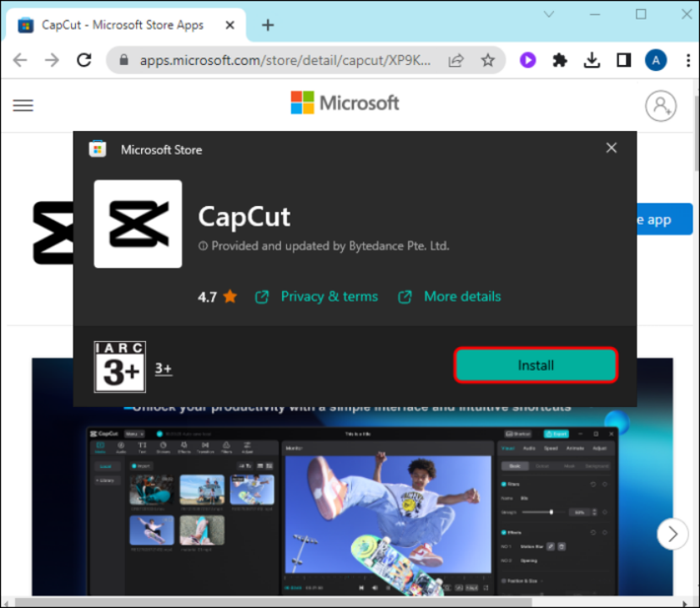Image resolution: width=700 pixels, height=608 pixels.
Task: Go forward in the browser
Action: pyautogui.click(x=52, y=60)
